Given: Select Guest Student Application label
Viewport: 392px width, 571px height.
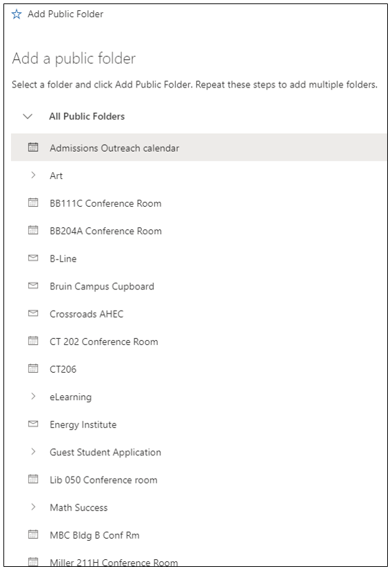Looking at the screenshot, I should (x=105, y=453).
